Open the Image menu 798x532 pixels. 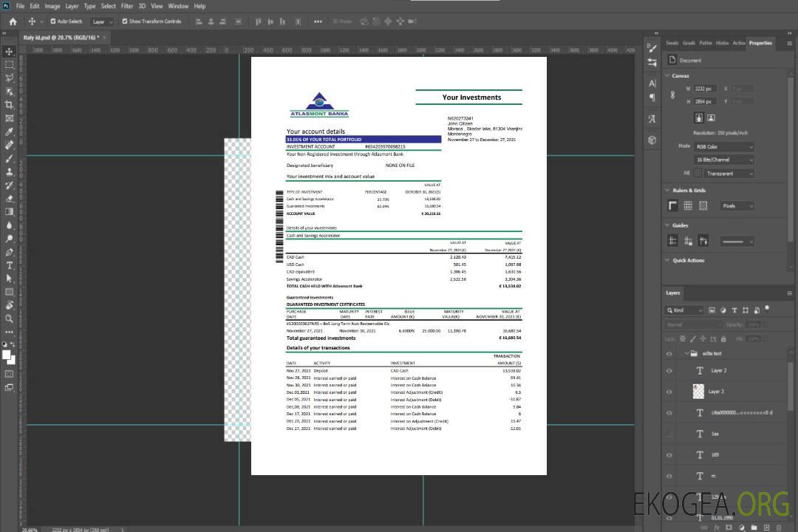tap(52, 6)
